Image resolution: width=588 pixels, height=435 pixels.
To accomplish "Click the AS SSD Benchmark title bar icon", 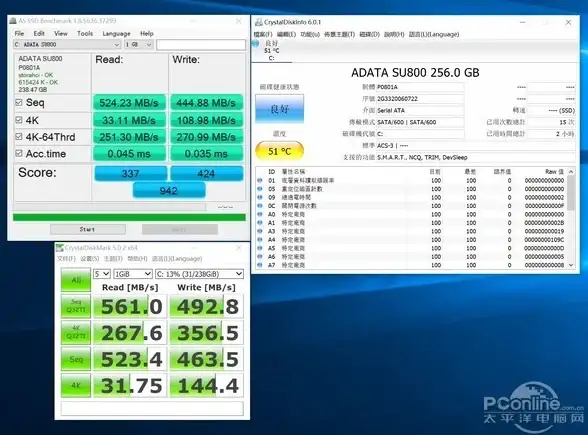I will pos(13,21).
